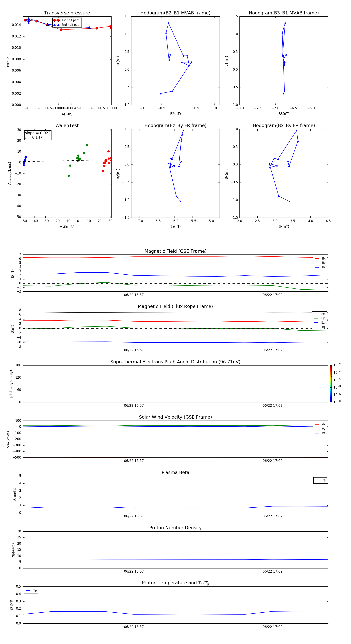351x644 pixels.
Task: Click '06/22 16:57' tick under GSE magnetic field
Action: [134, 295]
